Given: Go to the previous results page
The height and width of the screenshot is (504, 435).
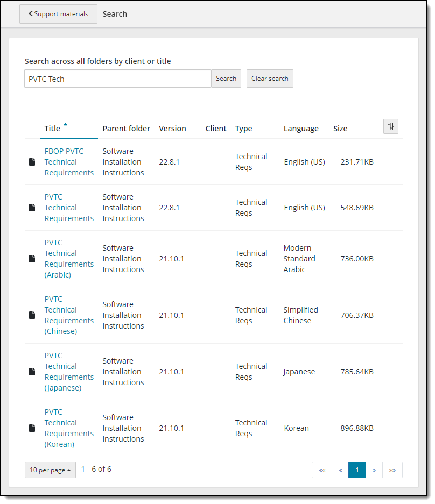Looking at the screenshot, I should pos(340,470).
